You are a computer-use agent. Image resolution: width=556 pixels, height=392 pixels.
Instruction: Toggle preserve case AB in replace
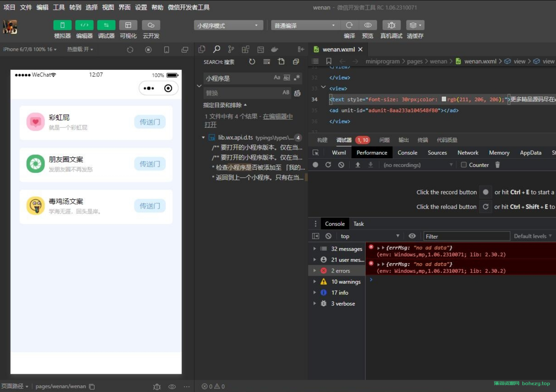pos(286,92)
